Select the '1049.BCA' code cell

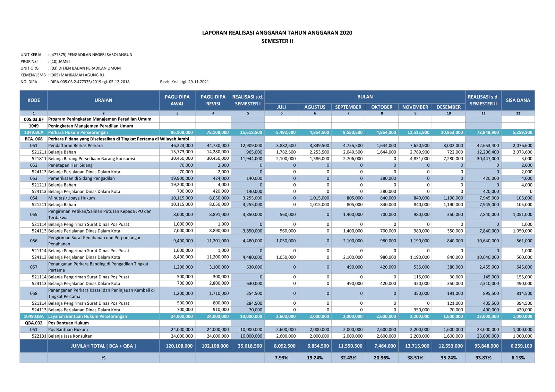[x=34, y=132]
